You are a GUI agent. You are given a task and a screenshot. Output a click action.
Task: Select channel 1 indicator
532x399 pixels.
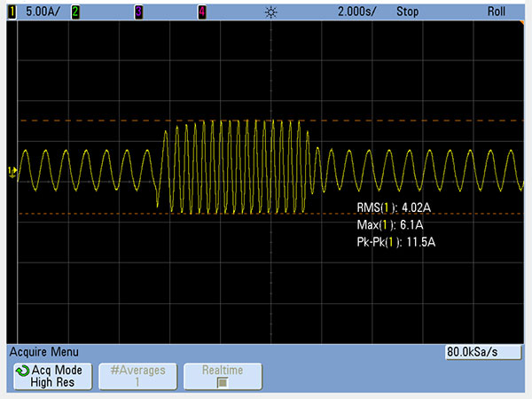pos(12,12)
